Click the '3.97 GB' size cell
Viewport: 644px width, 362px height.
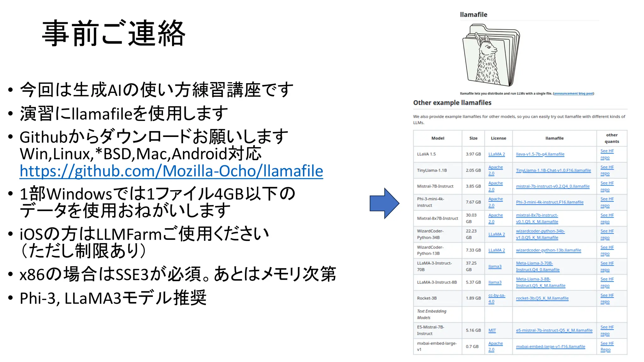[473, 154]
